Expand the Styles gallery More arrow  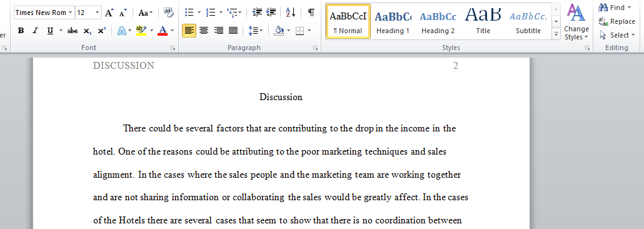(x=556, y=34)
